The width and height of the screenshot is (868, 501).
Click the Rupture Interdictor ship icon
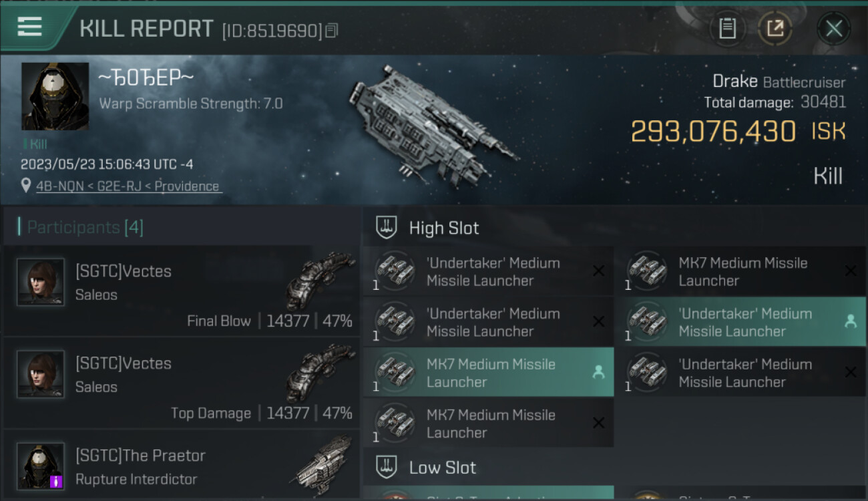[324, 466]
